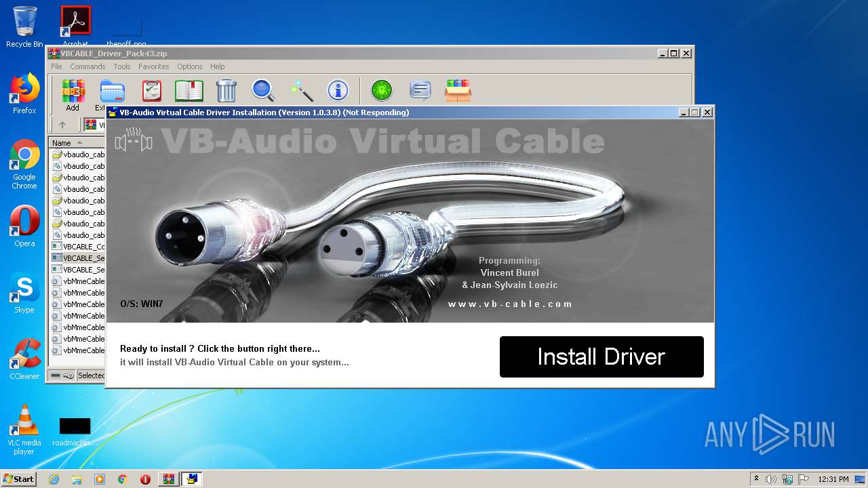
Task: Click the Test clipboard icon in WinRAR
Action: [151, 90]
